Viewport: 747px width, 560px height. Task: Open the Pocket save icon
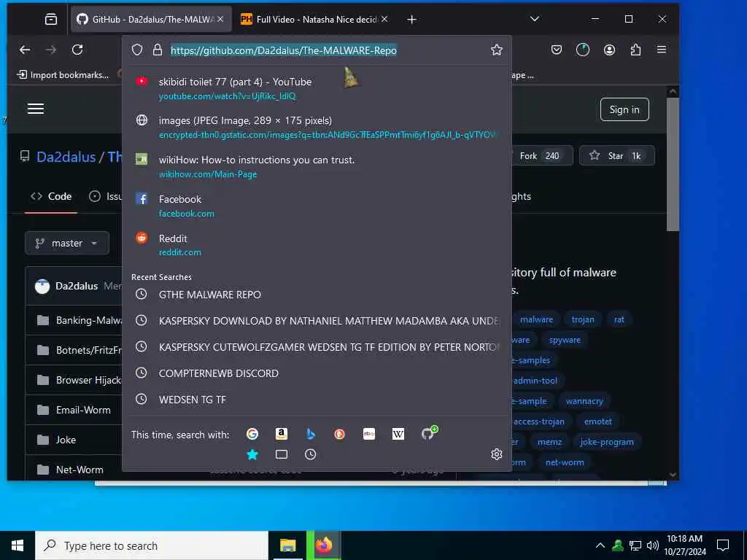[557, 50]
